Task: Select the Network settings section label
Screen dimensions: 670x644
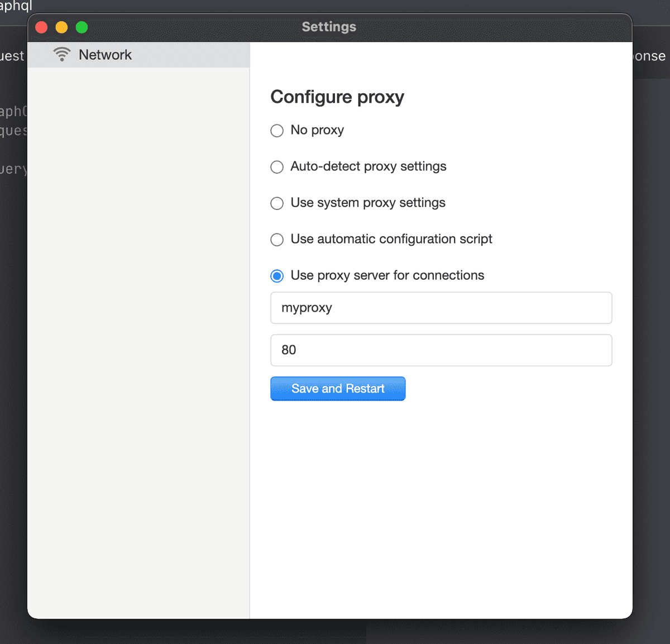Action: click(x=105, y=55)
